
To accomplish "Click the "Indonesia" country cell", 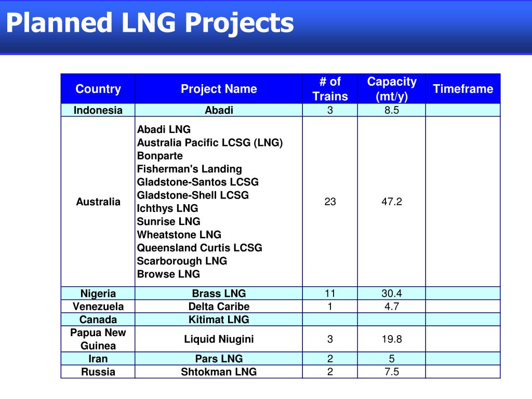I will [x=98, y=110].
